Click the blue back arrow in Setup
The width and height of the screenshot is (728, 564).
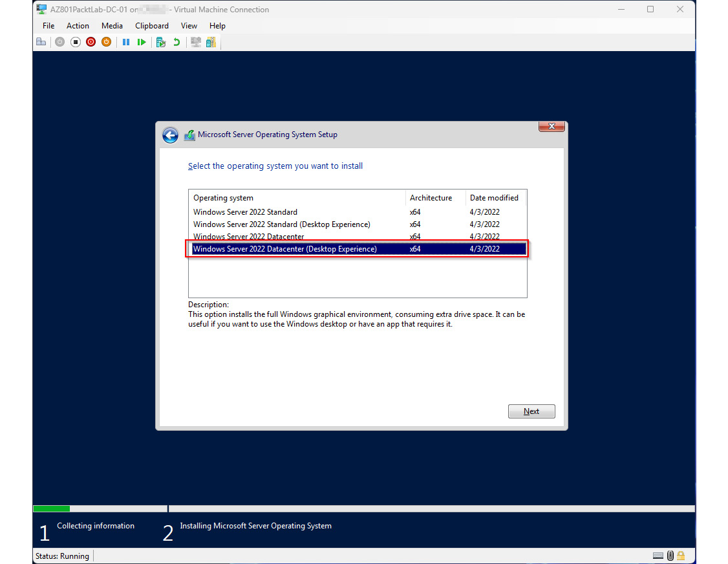171,135
